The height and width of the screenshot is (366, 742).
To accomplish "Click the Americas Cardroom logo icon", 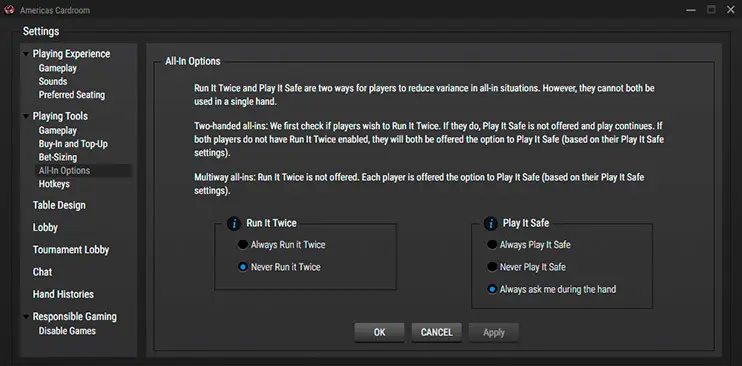I will tap(9, 10).
